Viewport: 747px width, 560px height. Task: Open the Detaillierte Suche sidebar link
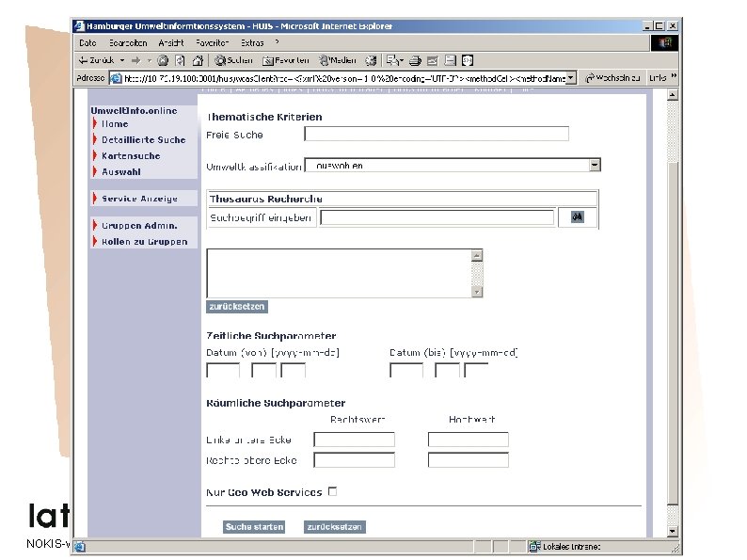[143, 139]
